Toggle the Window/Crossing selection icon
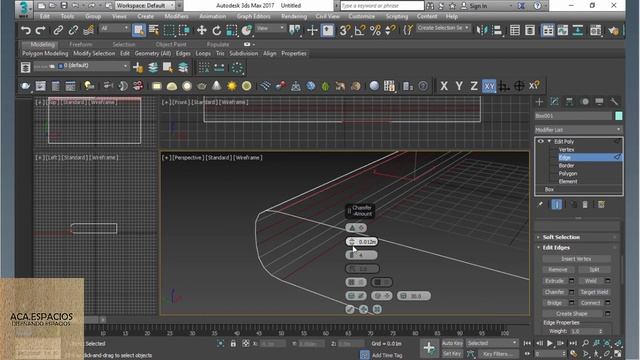This screenshot has height=360, width=640. coord(184,30)
